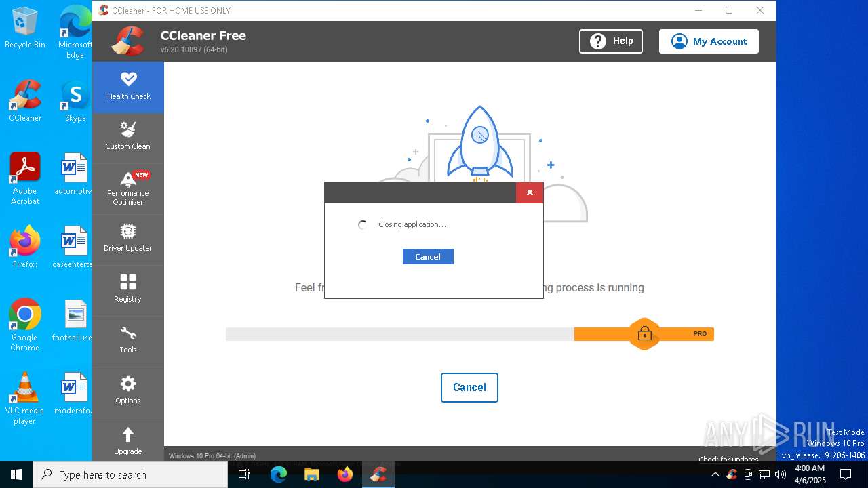
Task: Click the volume icon in the system tray
Action: coord(780,474)
